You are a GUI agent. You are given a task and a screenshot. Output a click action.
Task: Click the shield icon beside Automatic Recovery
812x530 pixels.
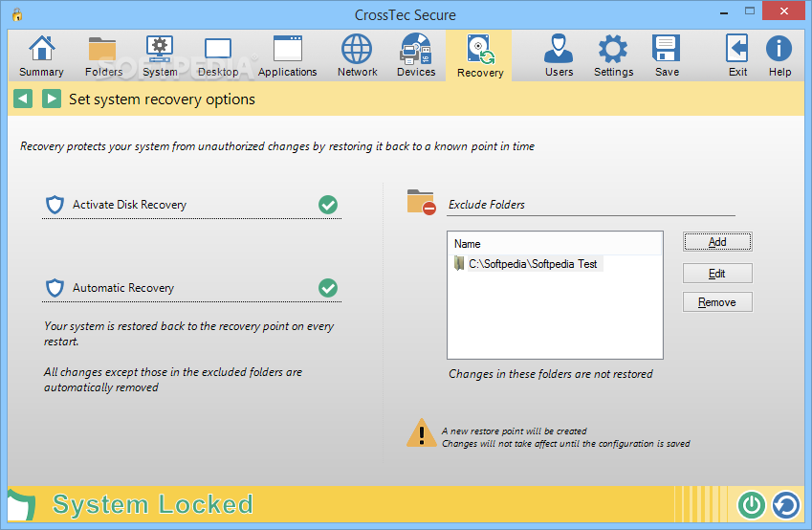pyautogui.click(x=55, y=288)
